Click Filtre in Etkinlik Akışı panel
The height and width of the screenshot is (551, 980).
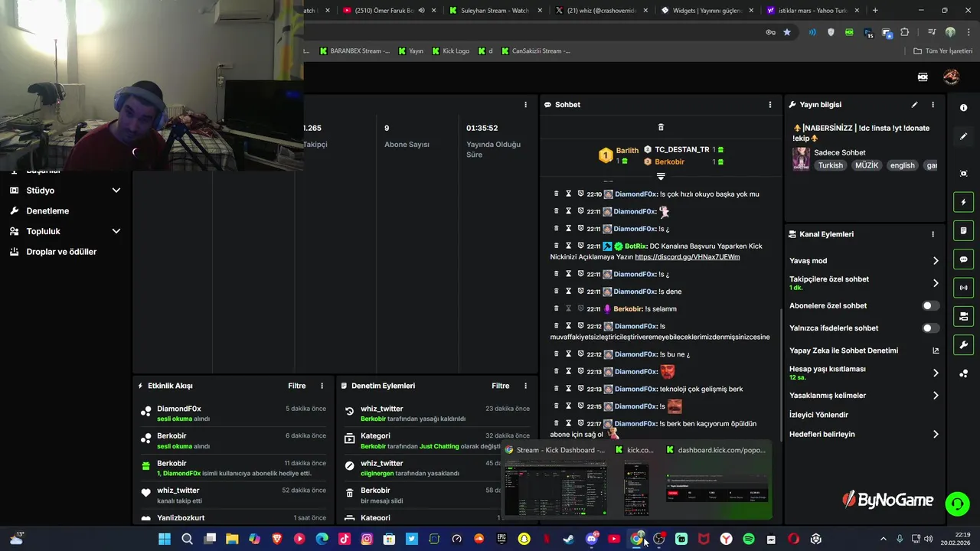pos(296,386)
